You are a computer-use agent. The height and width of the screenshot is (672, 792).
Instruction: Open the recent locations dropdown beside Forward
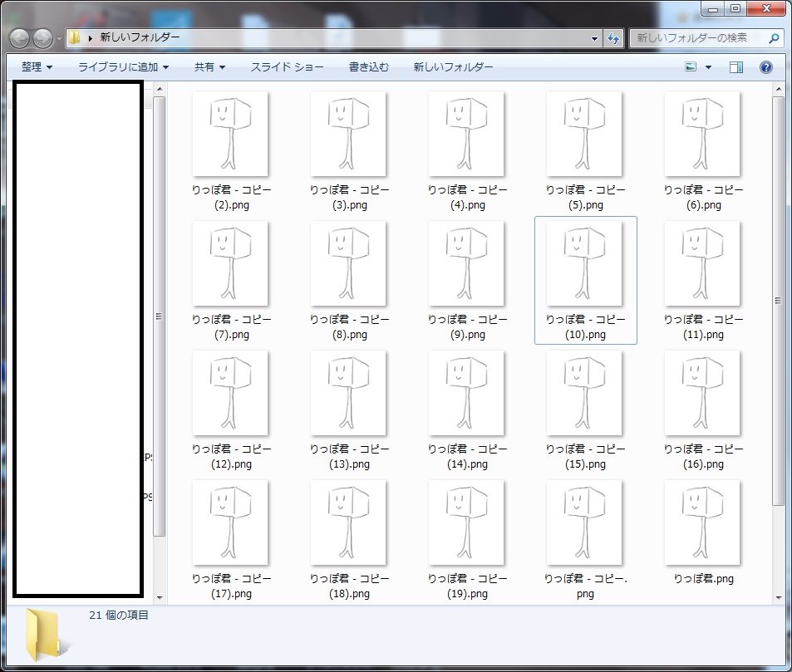point(59,38)
